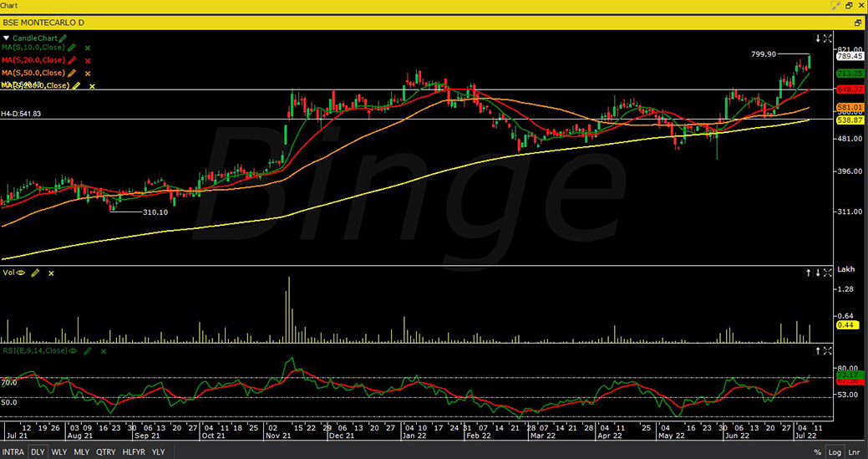Click the 310.10 low price marker
This screenshot has width=868, height=459.
click(155, 212)
